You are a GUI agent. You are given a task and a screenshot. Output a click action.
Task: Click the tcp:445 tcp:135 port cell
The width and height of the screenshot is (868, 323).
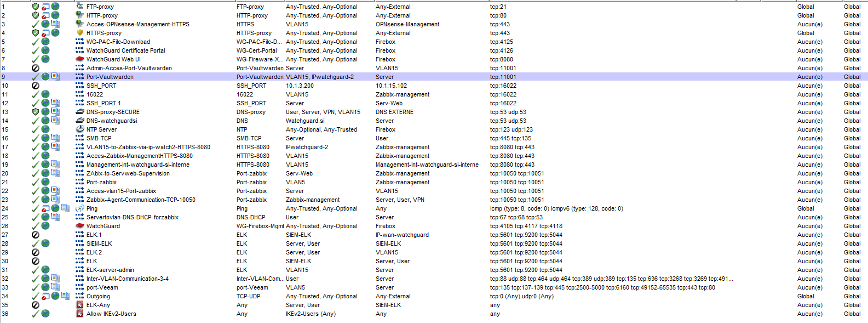(510, 138)
